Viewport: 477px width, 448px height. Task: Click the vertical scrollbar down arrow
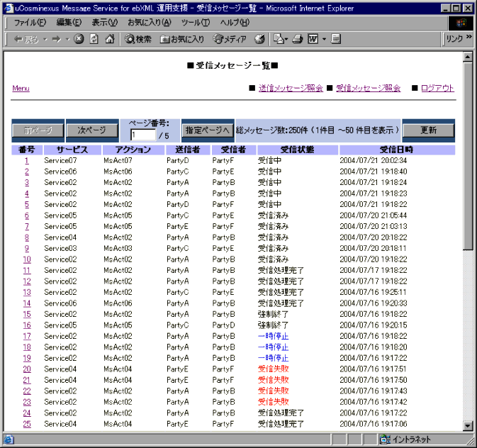tap(468, 425)
